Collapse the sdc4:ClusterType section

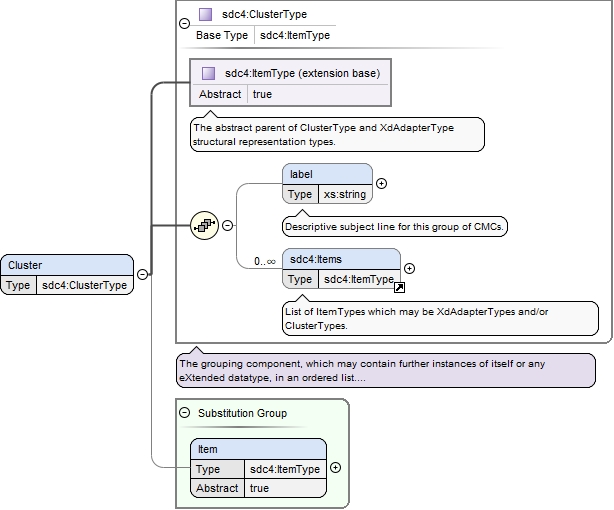coord(184,24)
